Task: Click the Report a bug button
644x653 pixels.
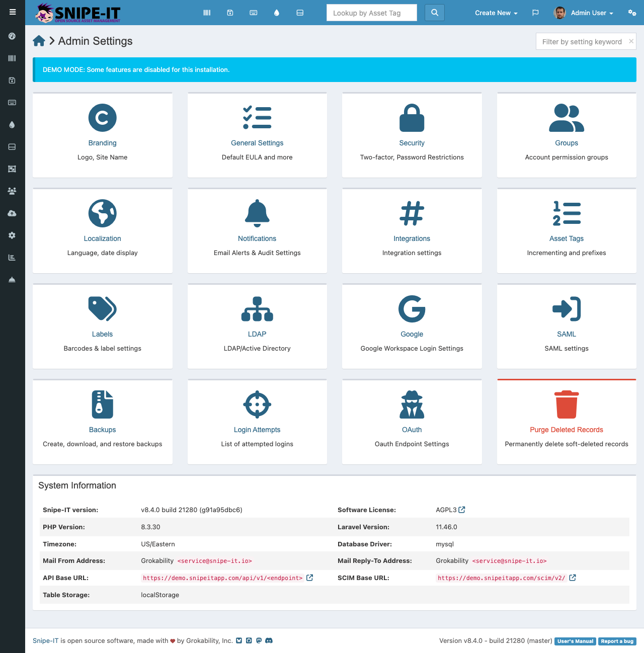Action: coord(617,641)
